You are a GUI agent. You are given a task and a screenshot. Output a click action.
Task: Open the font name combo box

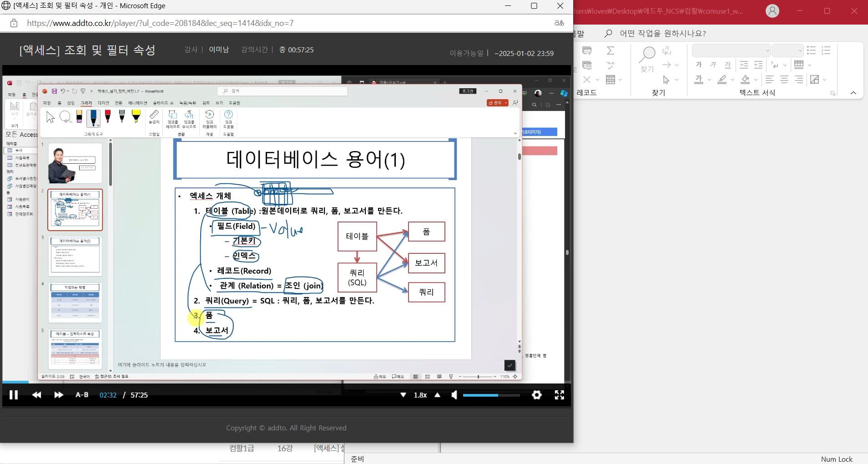[731, 50]
